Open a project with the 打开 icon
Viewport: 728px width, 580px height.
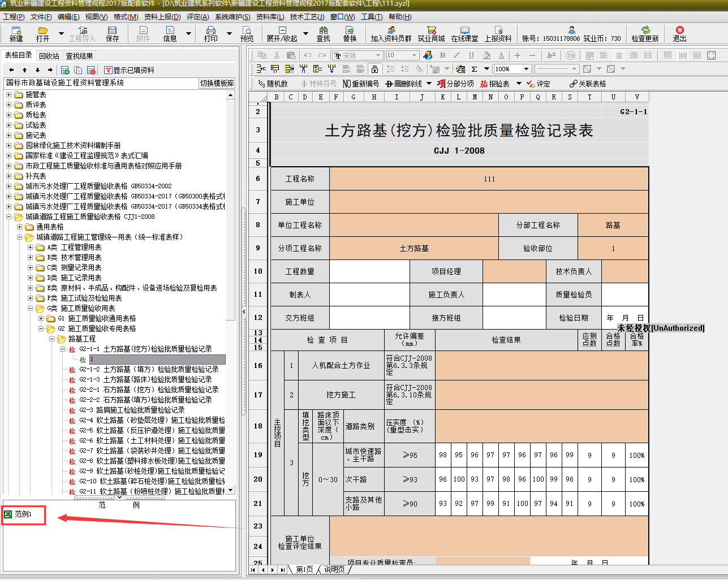[42, 34]
